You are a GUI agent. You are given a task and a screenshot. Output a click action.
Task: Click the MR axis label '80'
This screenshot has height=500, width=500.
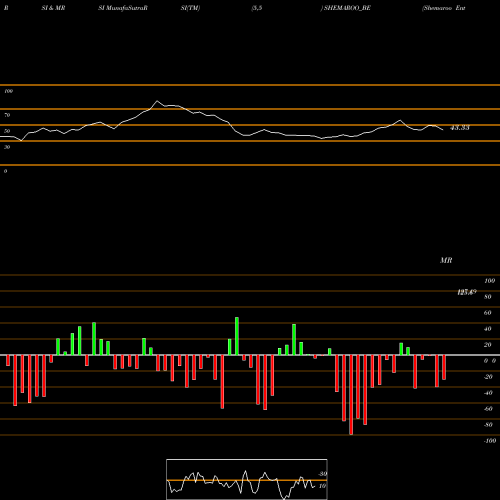pos(488,297)
